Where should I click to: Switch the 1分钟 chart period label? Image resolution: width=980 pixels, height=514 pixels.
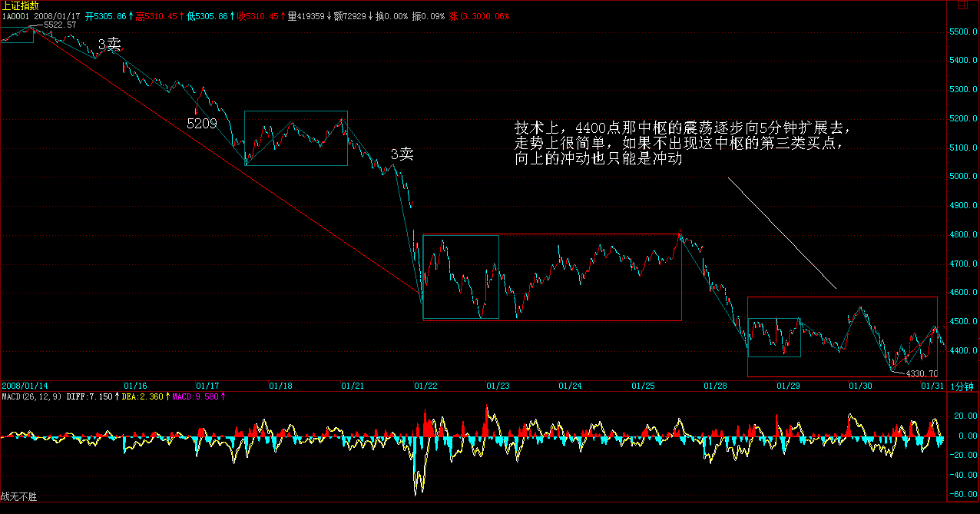pos(963,386)
